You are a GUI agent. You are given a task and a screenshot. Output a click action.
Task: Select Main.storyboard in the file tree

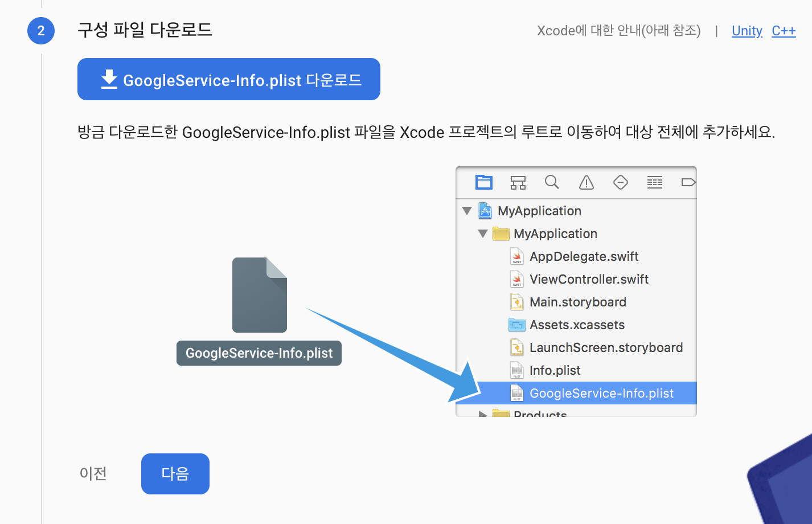pyautogui.click(x=576, y=302)
